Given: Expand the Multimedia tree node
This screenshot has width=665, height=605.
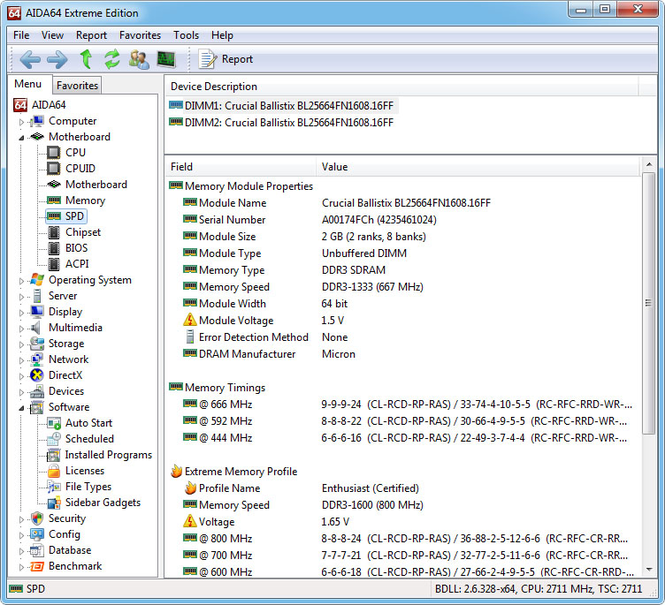Looking at the screenshot, I should pos(21,329).
